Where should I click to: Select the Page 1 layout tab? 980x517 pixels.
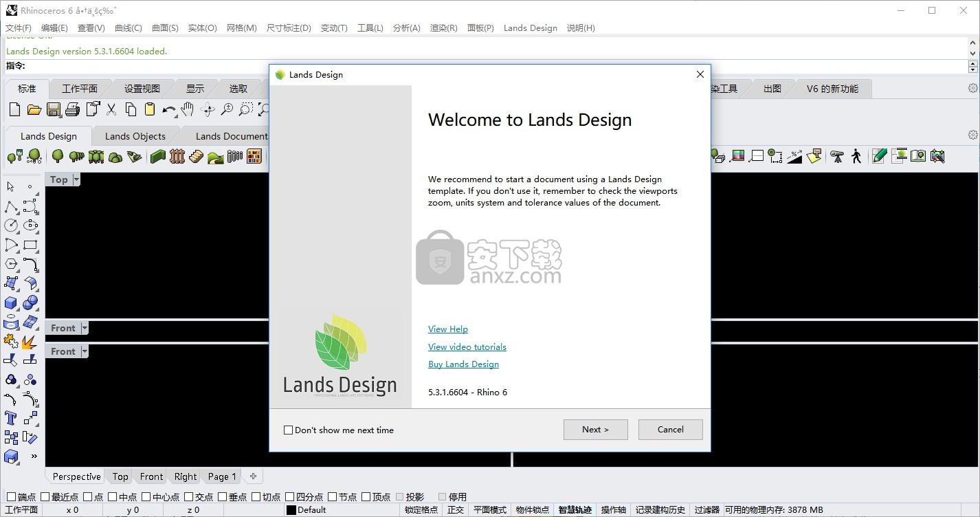tap(222, 476)
